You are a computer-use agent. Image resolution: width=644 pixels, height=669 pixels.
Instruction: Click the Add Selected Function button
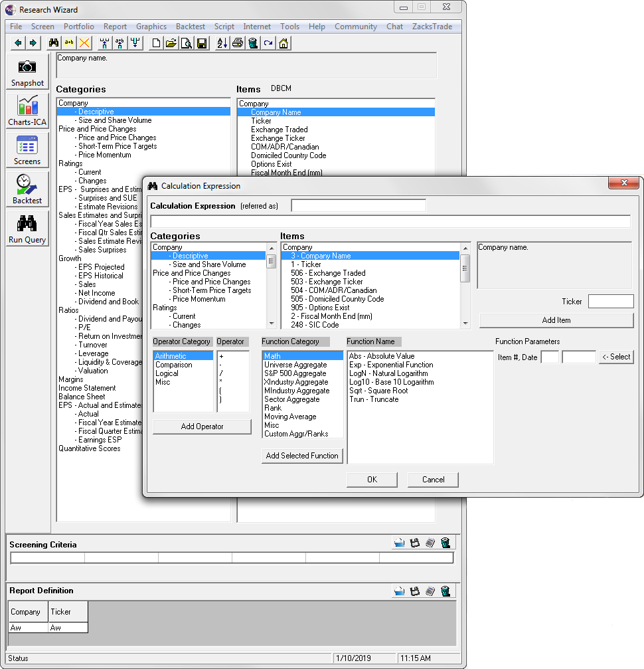pyautogui.click(x=302, y=456)
